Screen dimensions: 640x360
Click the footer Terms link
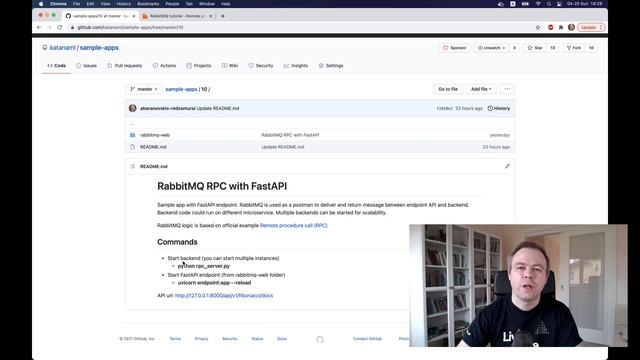coord(175,339)
